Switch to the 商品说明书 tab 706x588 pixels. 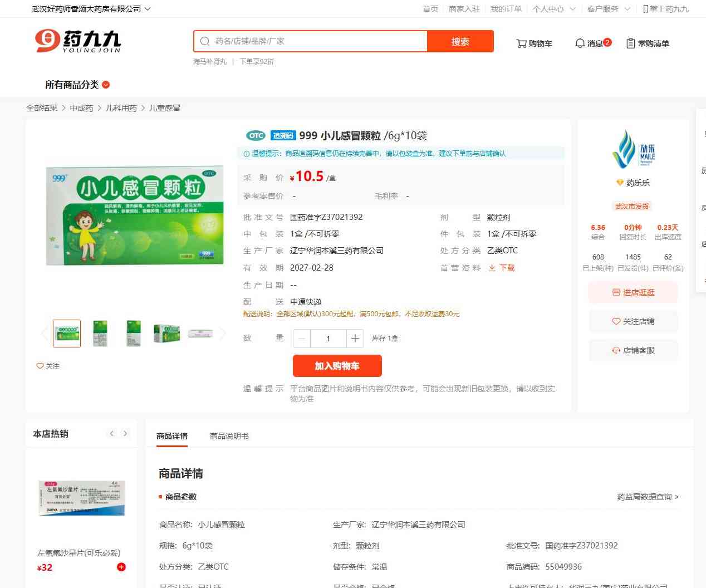(x=229, y=436)
